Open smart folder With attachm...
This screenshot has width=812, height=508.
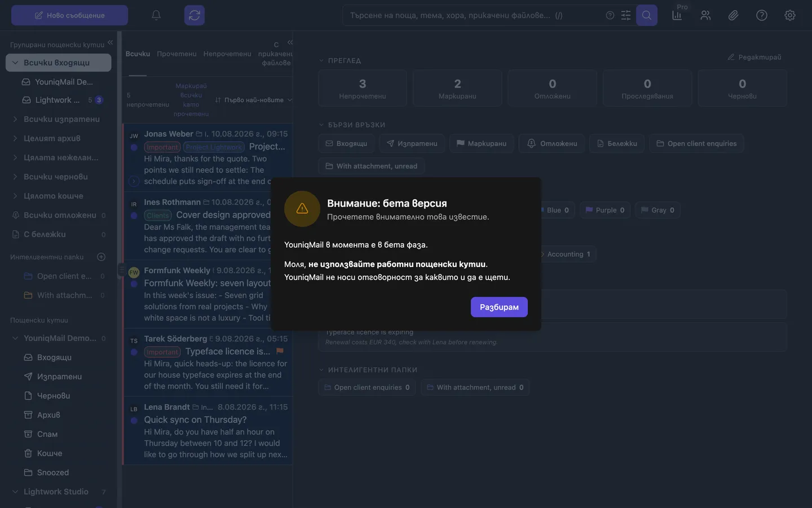click(64, 295)
